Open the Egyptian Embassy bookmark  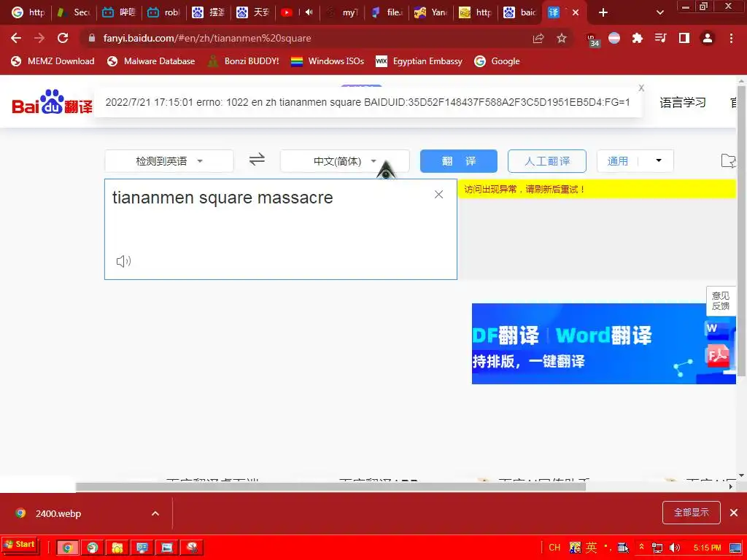(x=419, y=61)
